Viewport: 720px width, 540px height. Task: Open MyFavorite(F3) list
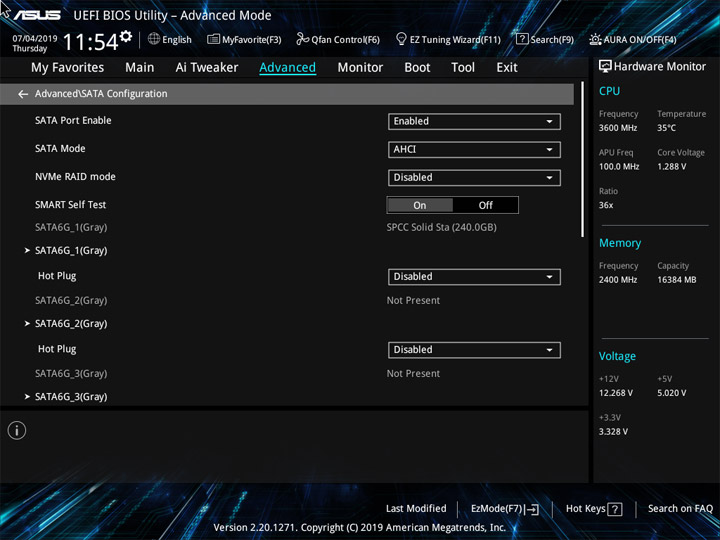(x=244, y=39)
